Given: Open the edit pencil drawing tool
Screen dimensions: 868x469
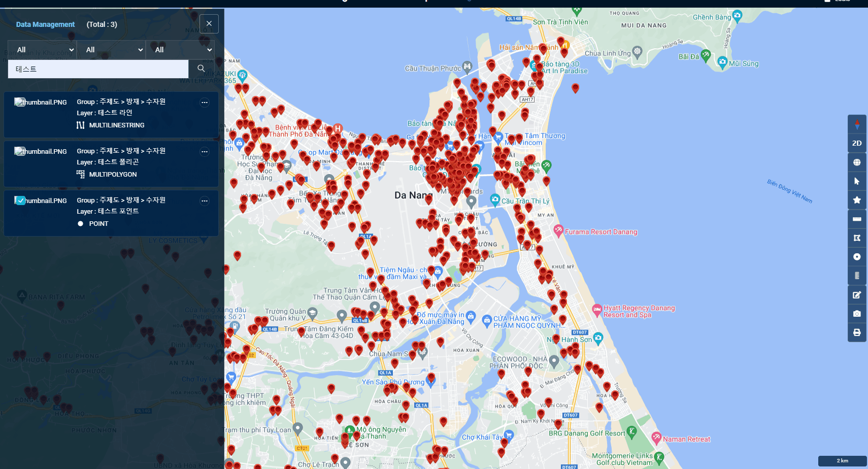Looking at the screenshot, I should (857, 295).
